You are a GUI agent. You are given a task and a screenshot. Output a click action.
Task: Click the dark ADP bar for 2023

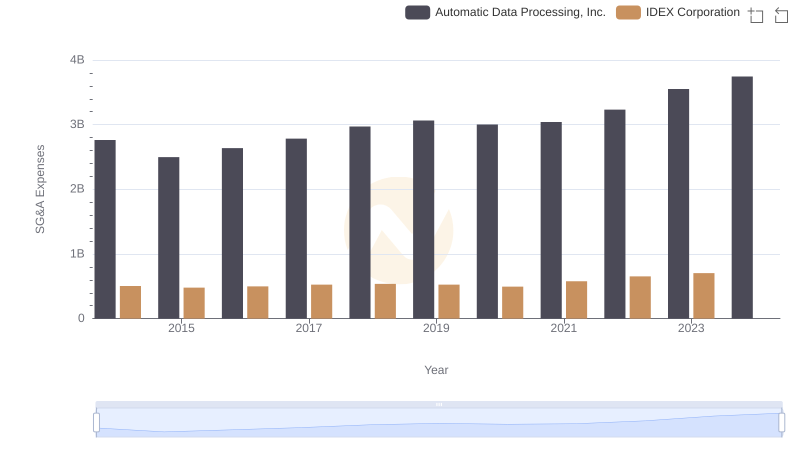678,203
